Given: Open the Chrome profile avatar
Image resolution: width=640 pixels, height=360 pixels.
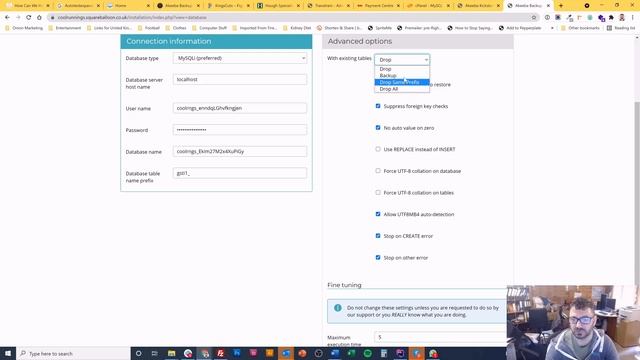Looking at the screenshot, I should click(622, 18).
